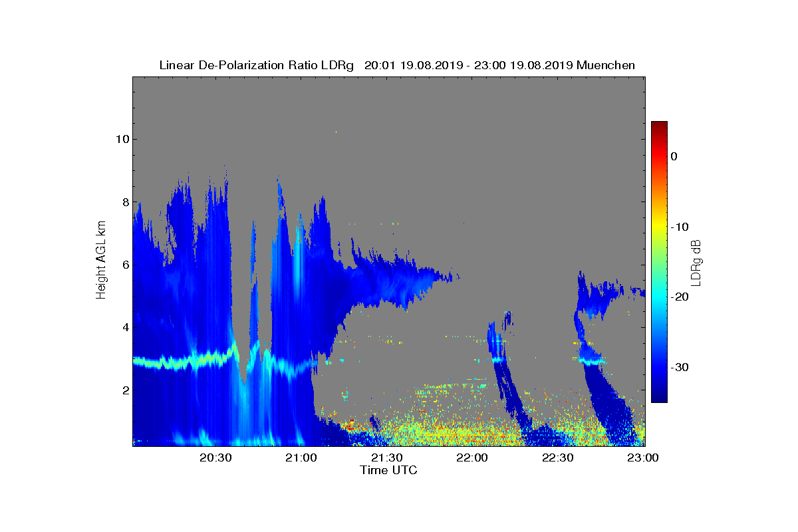
Task: Click the '22:30' time tick label
Action: (559, 458)
